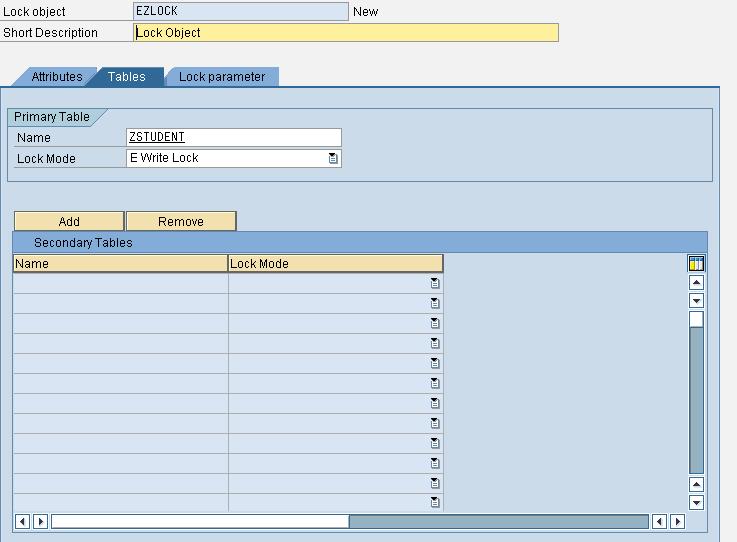Select the Tables tab
The height and width of the screenshot is (542, 737).
(127, 77)
